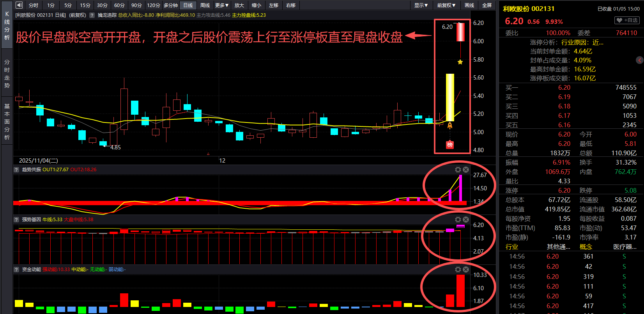Screen dimensions: 644x314
Task: Click the 买三 price 6.18
Action: click(564, 106)
